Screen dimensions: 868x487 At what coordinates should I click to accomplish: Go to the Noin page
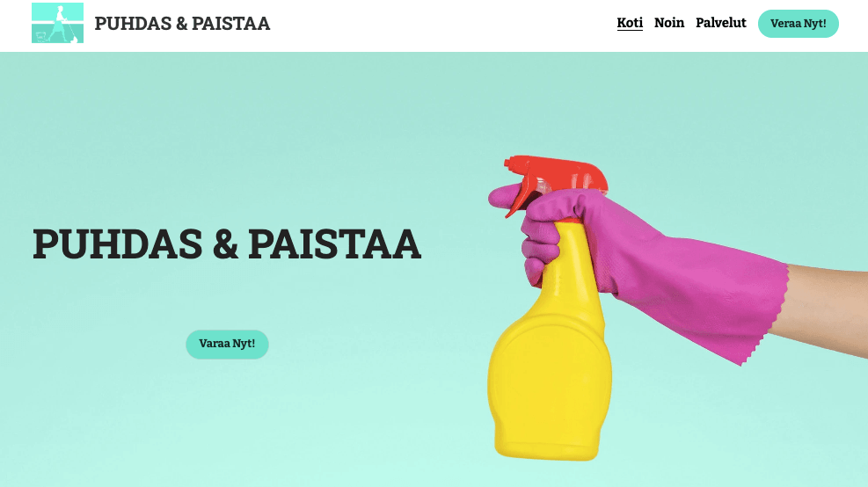point(668,23)
